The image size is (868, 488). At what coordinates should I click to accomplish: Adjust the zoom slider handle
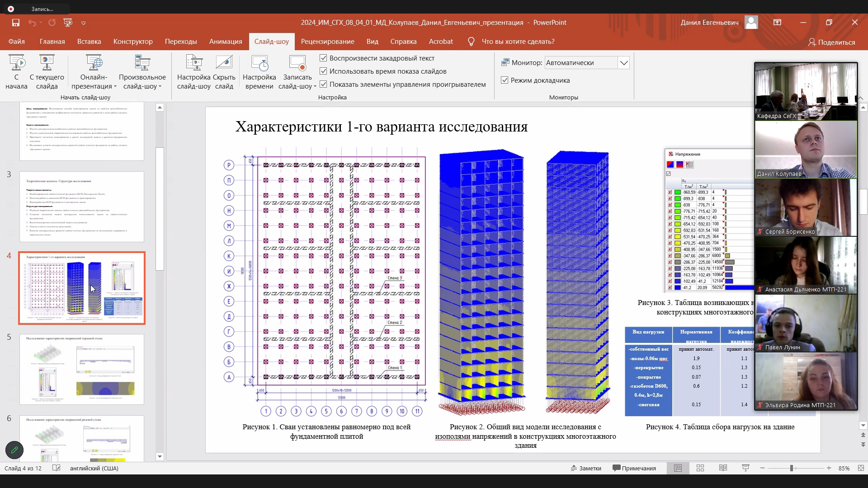[x=792, y=468]
